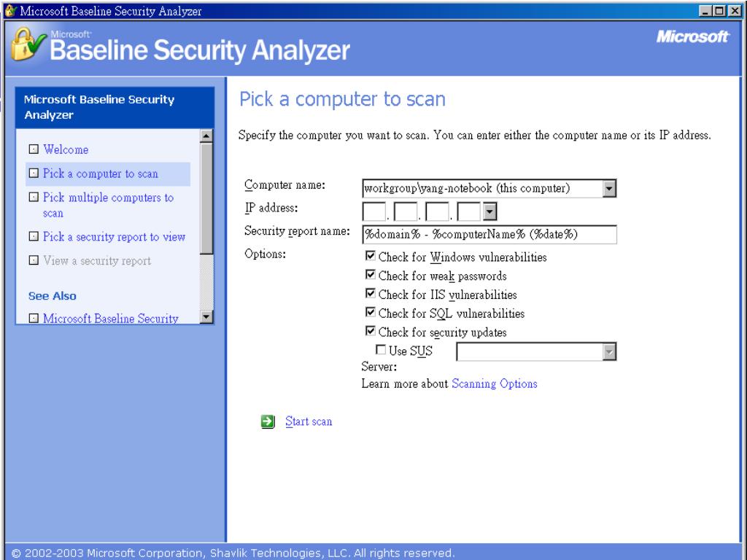
Task: Click the sidebar scroll down arrow
Action: (206, 316)
